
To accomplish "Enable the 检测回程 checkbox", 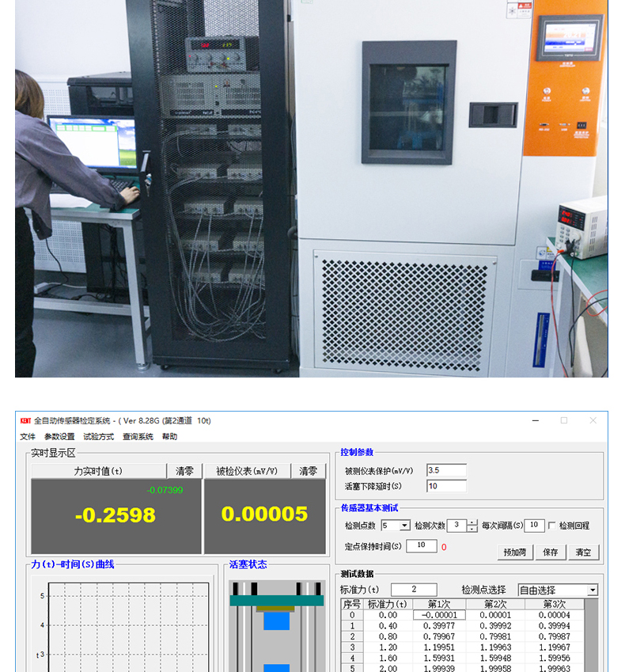I will coord(552,526).
